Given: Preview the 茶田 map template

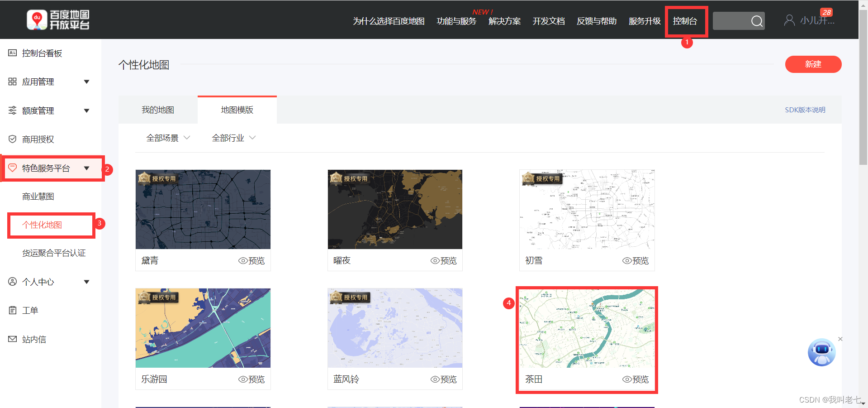Looking at the screenshot, I should pos(636,379).
